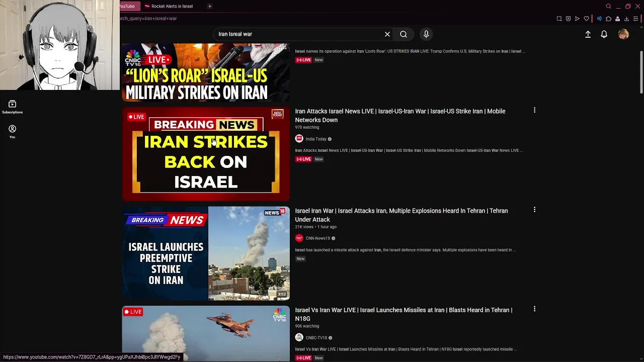Play 'Lion's Roar Israel-US Military Strikes' thumbnail
Viewport: 644px width, 362px height.
click(206, 72)
